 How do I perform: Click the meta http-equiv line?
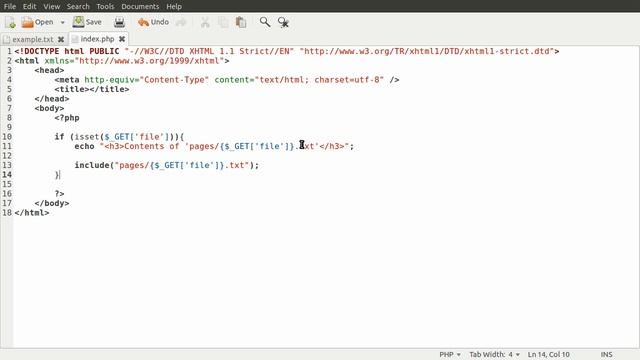(227, 80)
